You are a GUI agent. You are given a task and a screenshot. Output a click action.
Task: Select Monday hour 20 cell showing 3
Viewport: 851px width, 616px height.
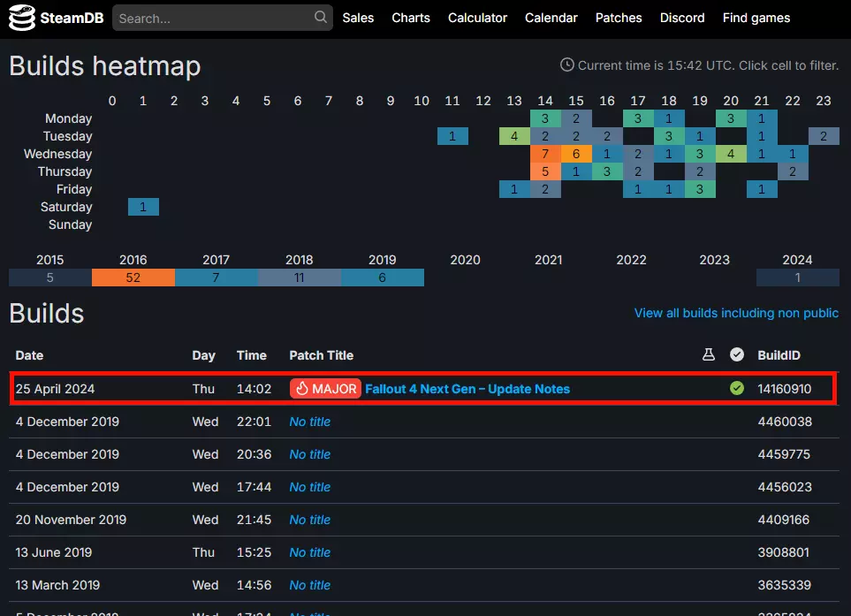pyautogui.click(x=731, y=118)
